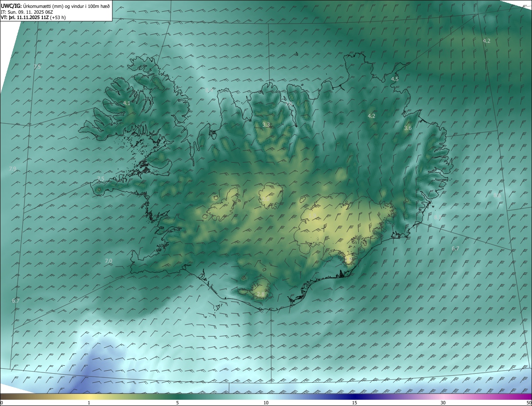Click the '4.2' value on land beside 3.6
This screenshot has height=406, width=532.
tap(372, 116)
